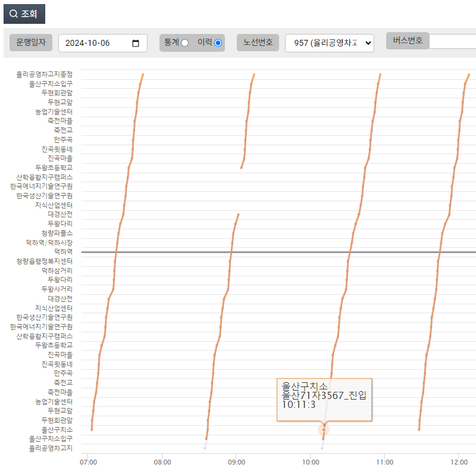Select the 이력 radio button

point(218,43)
